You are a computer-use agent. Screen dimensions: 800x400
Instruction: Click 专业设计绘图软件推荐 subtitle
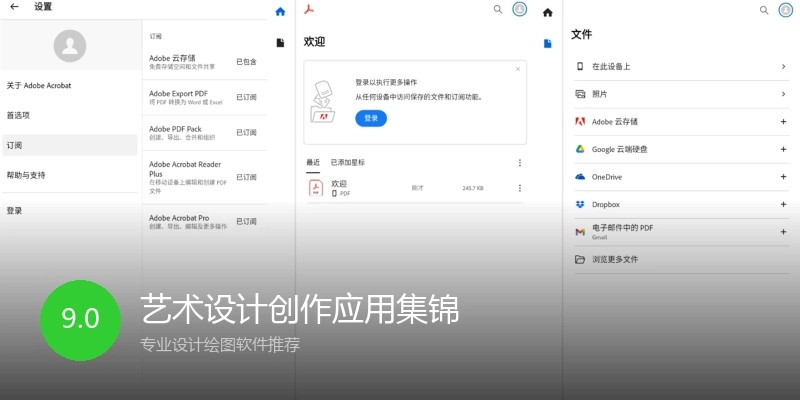pos(220,345)
